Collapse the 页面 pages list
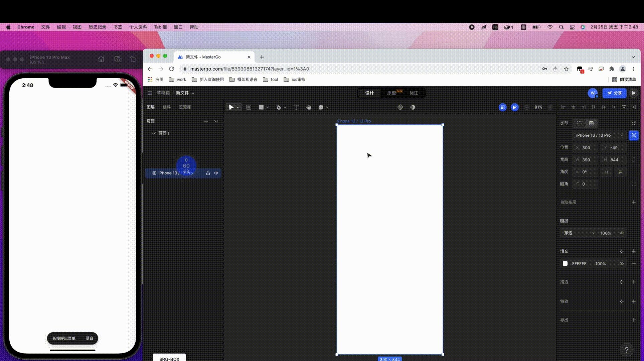Viewport: 644px width, 361px height. [x=216, y=121]
